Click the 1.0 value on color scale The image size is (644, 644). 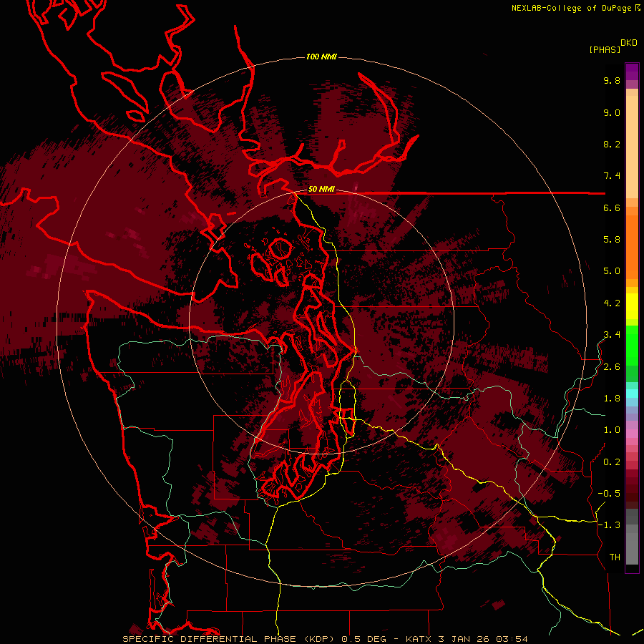point(612,430)
